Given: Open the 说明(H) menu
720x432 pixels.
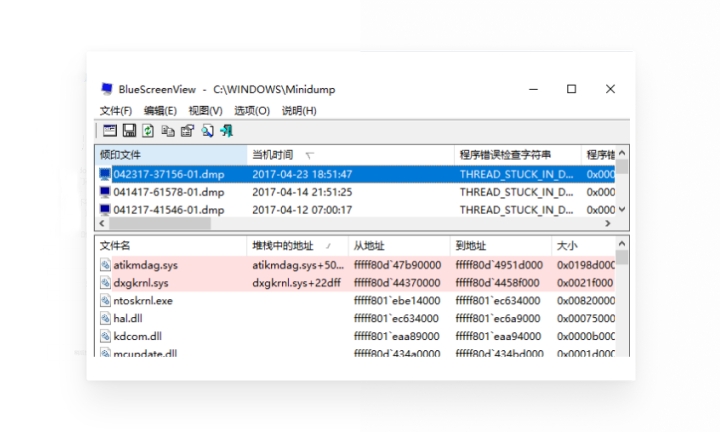Looking at the screenshot, I should [299, 111].
